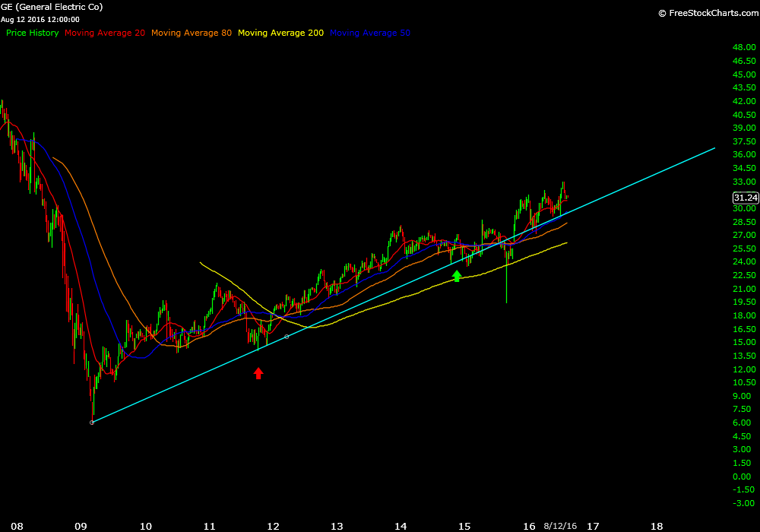Toggle the Moving Average 20 legend label
This screenshot has height=532, width=760.
coord(105,33)
